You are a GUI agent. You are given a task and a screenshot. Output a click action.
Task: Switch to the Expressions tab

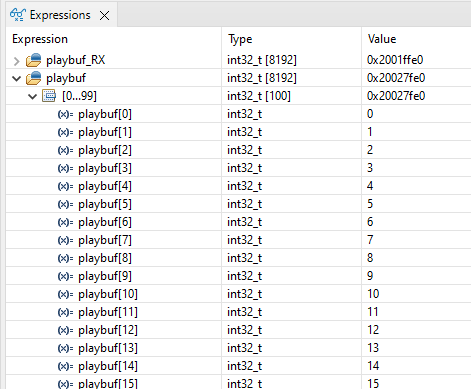tap(60, 15)
